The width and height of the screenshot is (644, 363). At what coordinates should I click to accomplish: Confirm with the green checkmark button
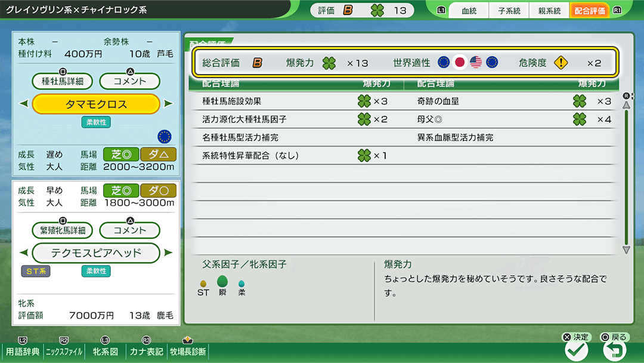coord(577,350)
